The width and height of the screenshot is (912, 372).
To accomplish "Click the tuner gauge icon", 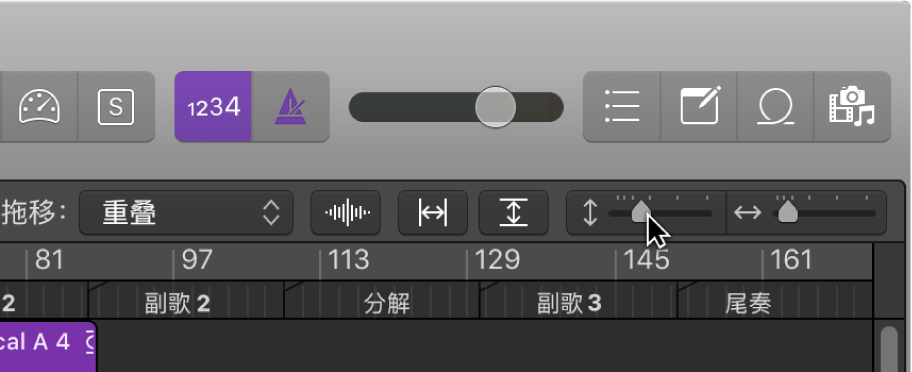I will tap(40, 107).
